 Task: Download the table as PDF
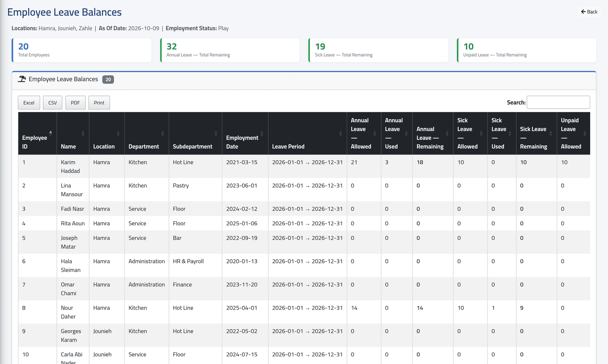75,103
